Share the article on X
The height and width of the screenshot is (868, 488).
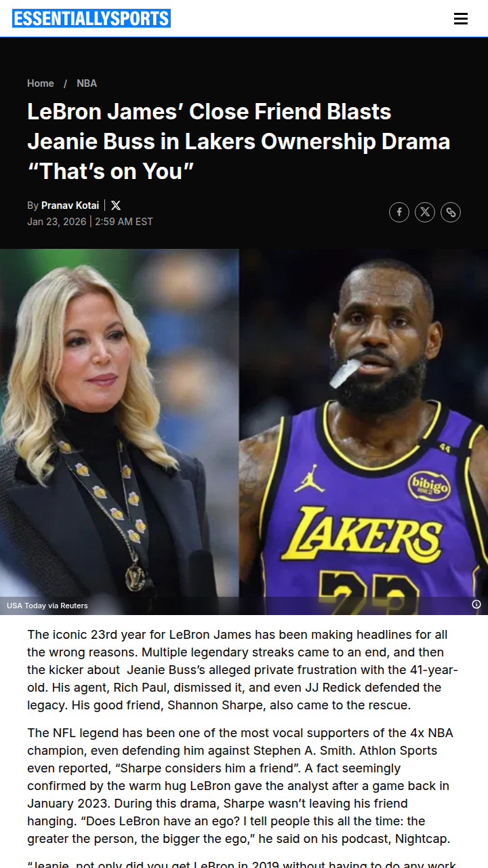pyautogui.click(x=425, y=212)
